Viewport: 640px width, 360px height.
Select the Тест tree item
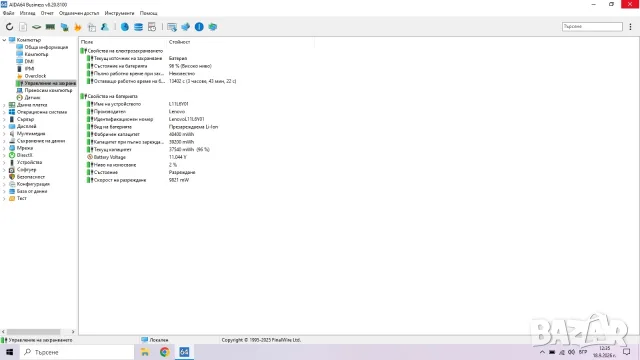point(22,198)
